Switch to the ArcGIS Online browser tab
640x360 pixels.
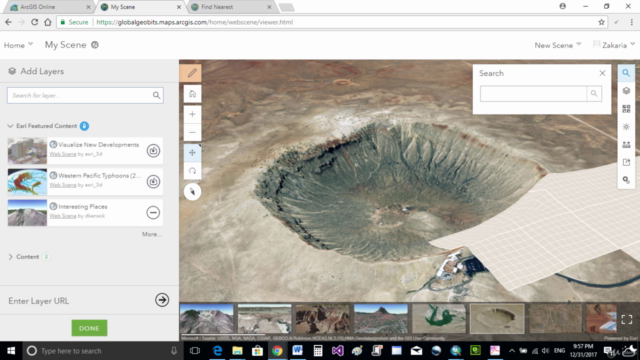(x=50, y=7)
